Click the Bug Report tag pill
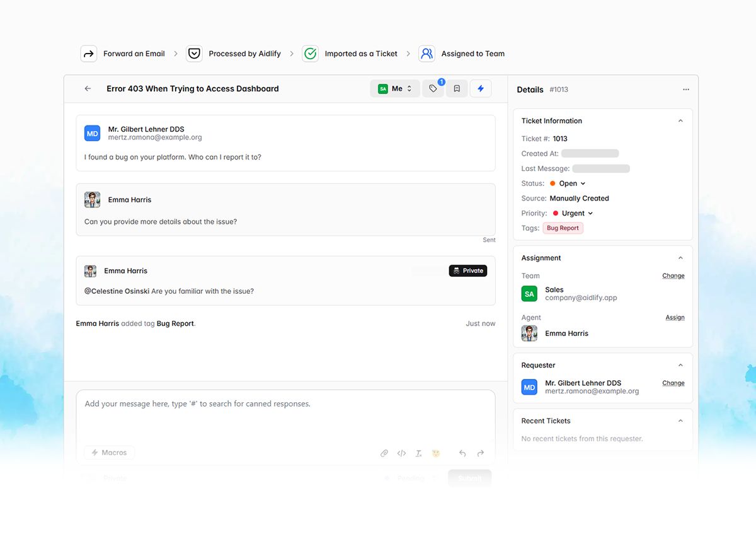This screenshot has width=756, height=551. coord(562,228)
